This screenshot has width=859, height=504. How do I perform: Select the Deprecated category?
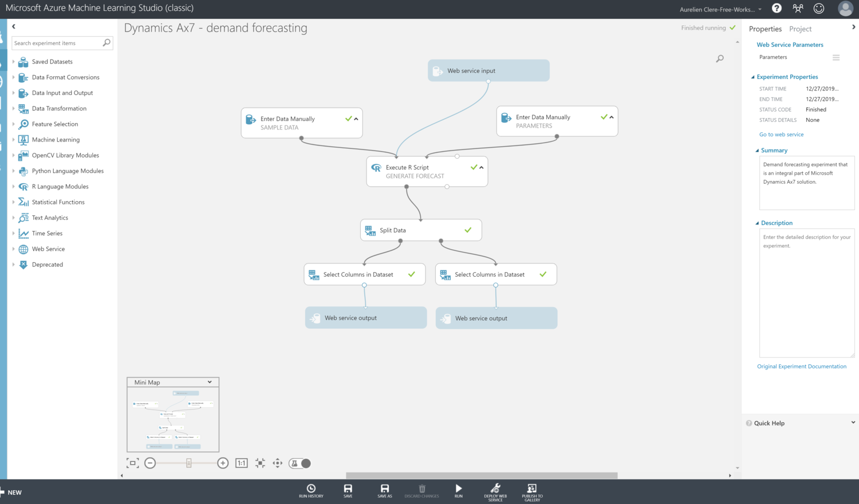[x=48, y=265]
